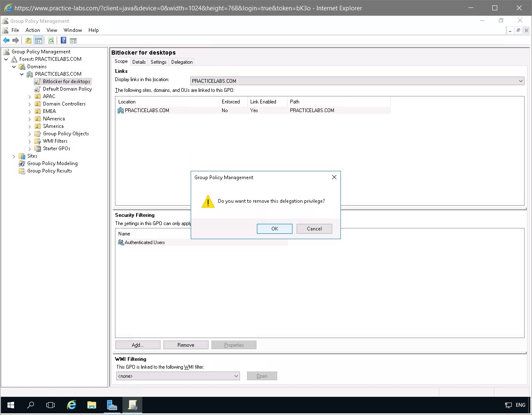Switch to the Delegation tab
This screenshot has height=415, width=532.
coord(182,62)
